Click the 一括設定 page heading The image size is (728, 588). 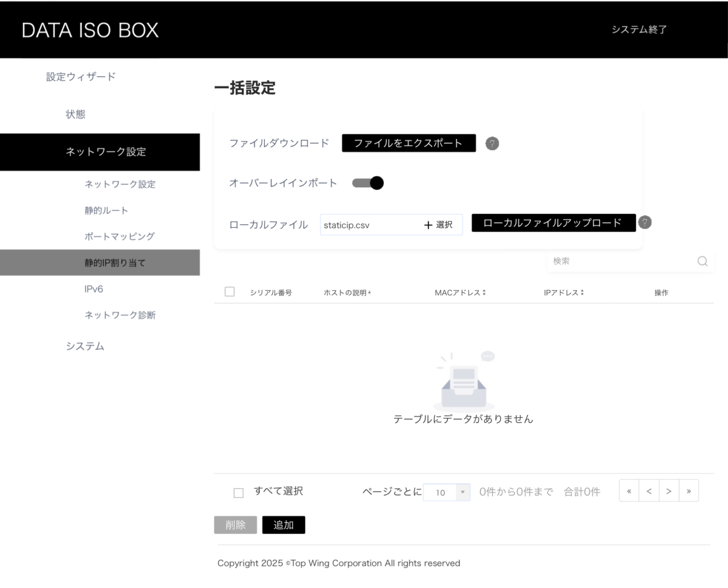click(245, 88)
